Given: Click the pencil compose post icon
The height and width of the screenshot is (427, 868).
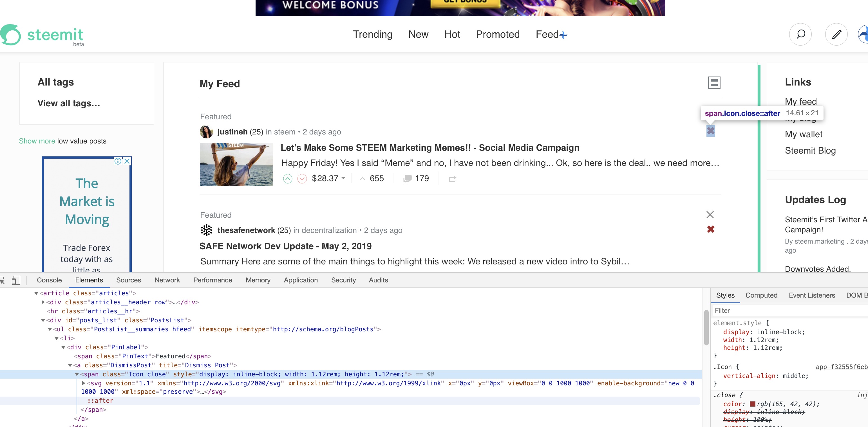Looking at the screenshot, I should coord(836,34).
